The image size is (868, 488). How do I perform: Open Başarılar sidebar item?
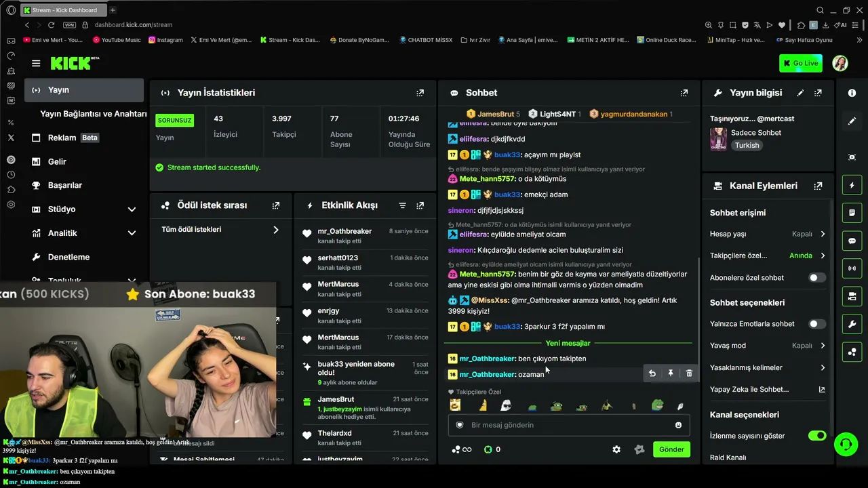[84, 186]
